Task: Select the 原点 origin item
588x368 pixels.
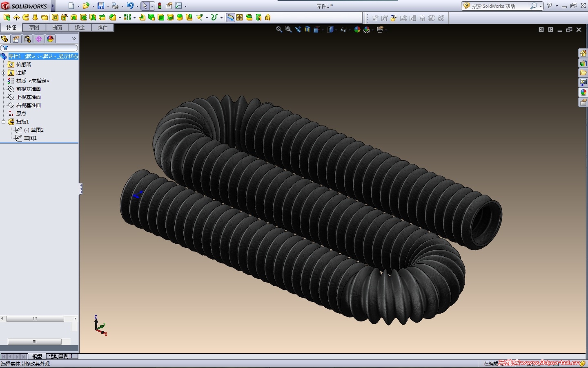Action: click(17, 114)
